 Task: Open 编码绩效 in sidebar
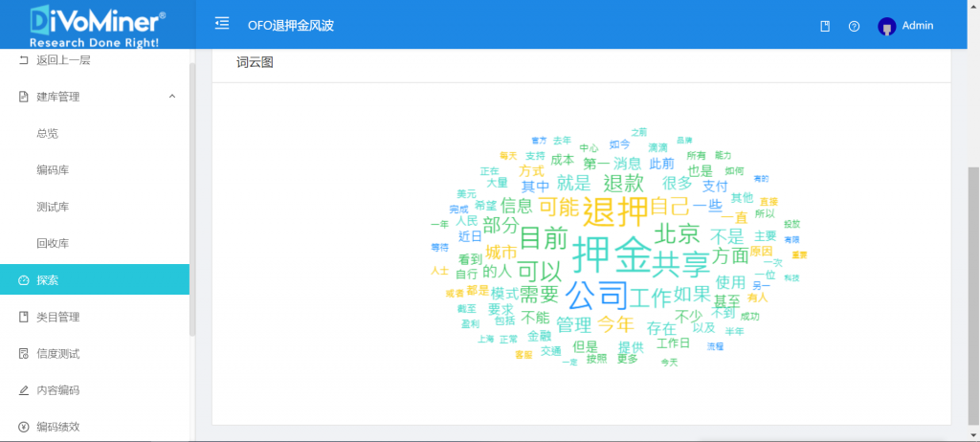pos(58,427)
